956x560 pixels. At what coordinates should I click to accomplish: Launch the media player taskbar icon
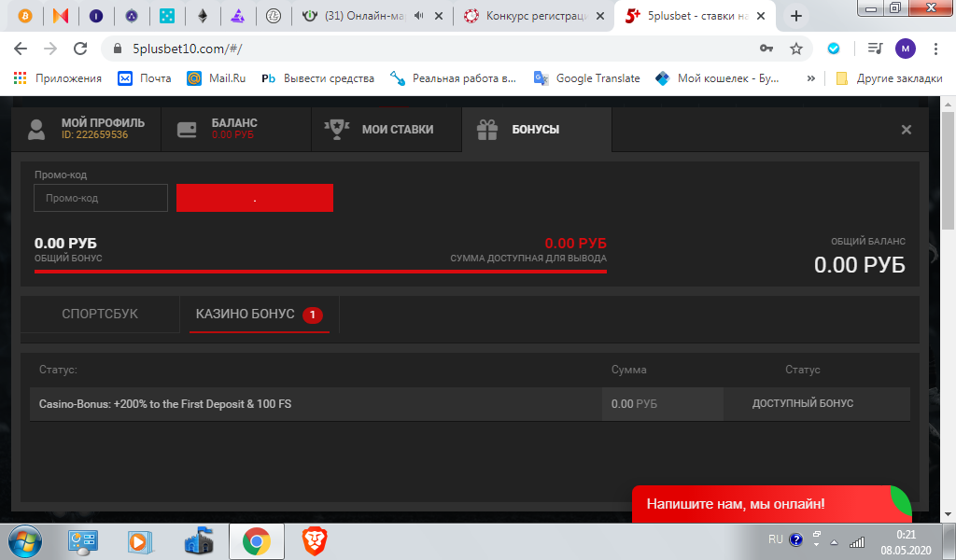139,541
